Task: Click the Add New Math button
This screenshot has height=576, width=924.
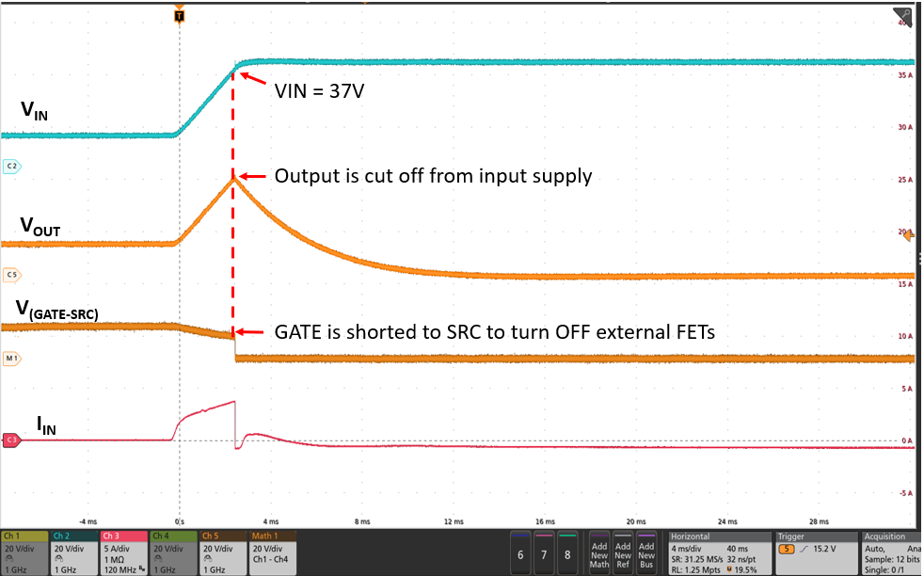Action: click(x=599, y=552)
